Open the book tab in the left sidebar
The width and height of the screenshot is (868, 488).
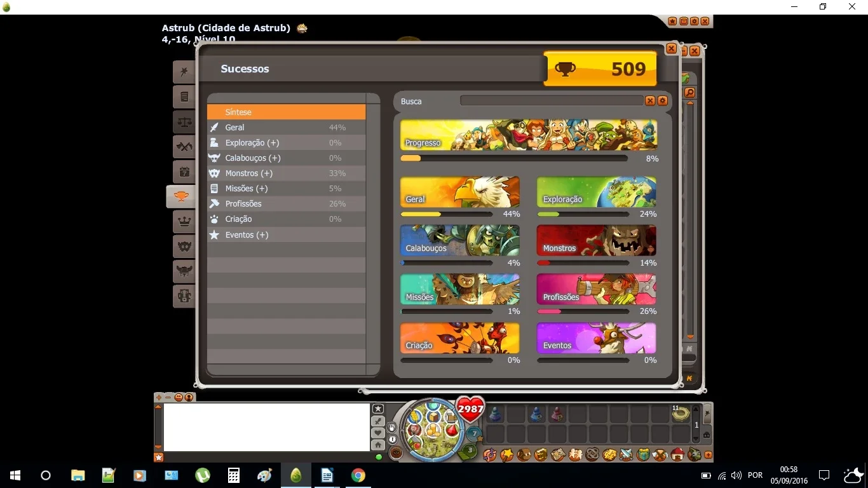click(184, 97)
